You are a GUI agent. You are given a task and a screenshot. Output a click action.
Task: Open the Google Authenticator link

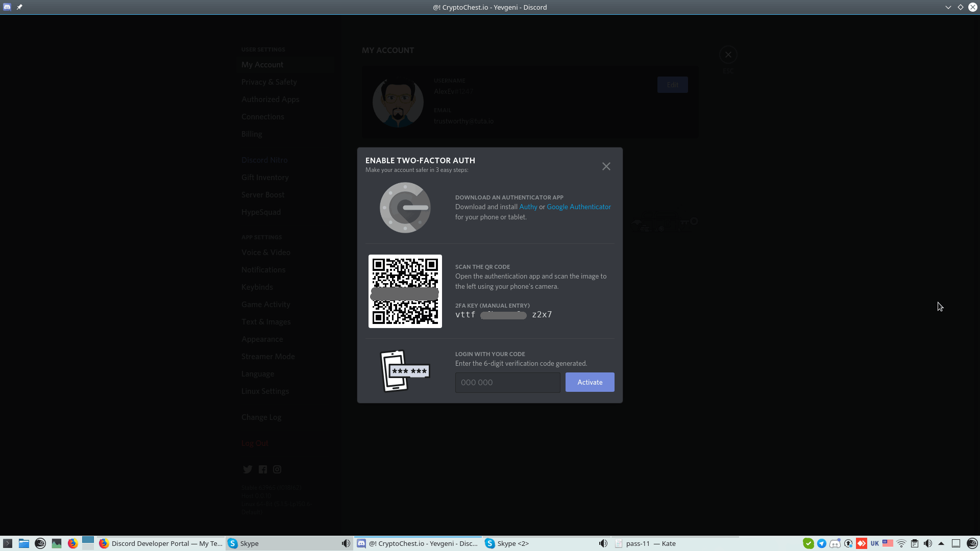pos(578,207)
